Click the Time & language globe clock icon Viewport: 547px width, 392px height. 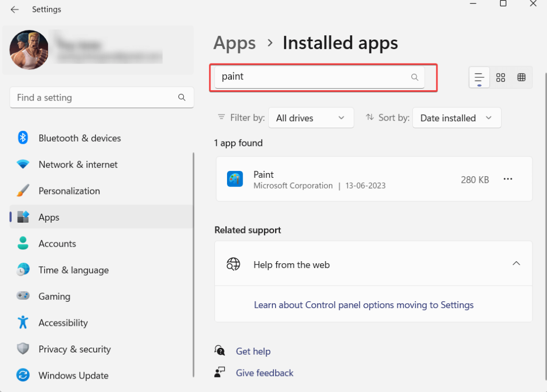[23, 270]
